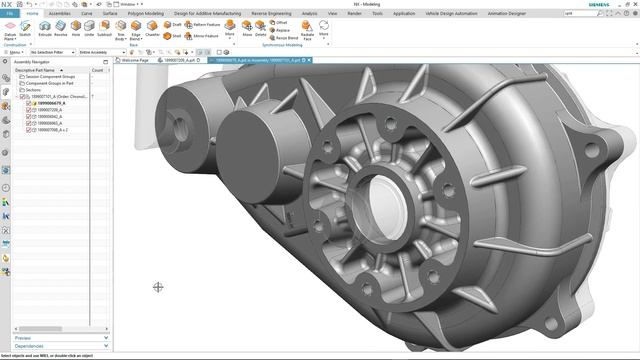Viewport: 640px width, 360px height.
Task: Select the Radiate Face tool
Action: pos(307,30)
